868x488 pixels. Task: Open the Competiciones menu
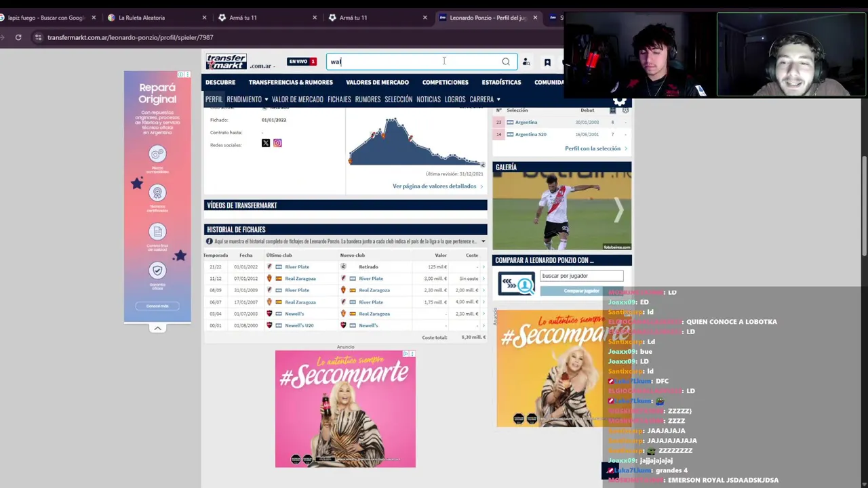click(445, 83)
